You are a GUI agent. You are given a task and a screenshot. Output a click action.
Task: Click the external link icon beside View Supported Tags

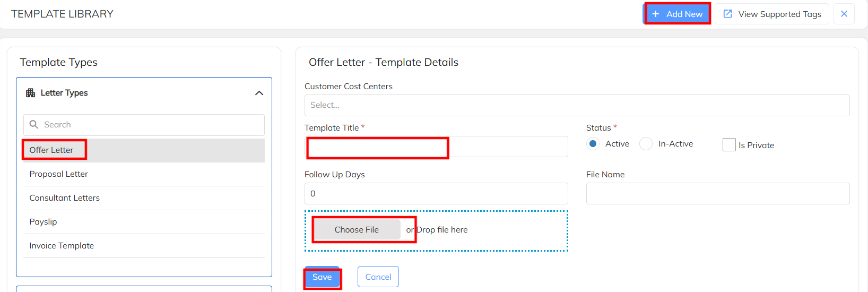tap(728, 14)
